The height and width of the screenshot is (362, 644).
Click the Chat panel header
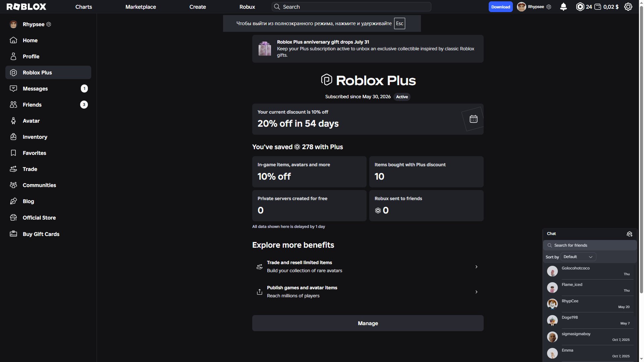(590, 234)
